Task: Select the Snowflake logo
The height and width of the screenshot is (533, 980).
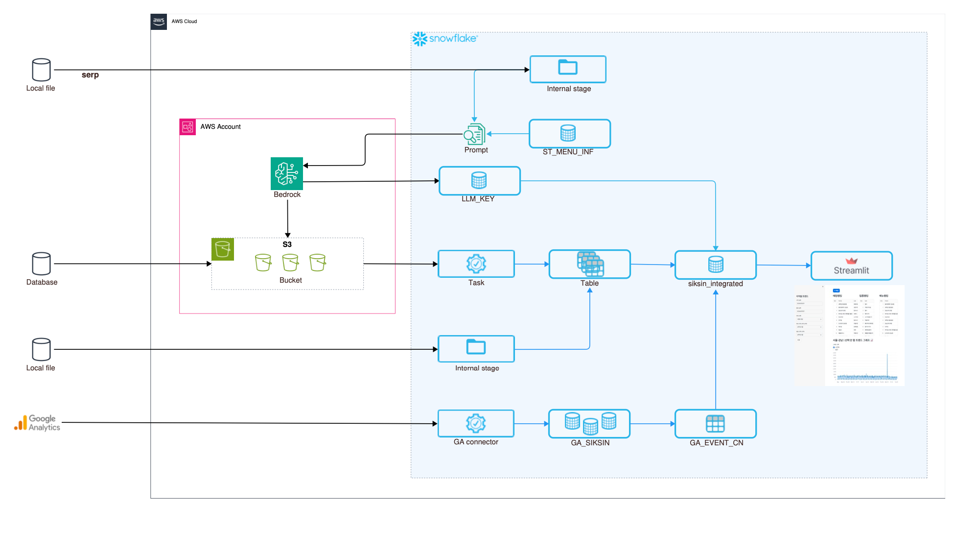Action: pyautogui.click(x=444, y=39)
